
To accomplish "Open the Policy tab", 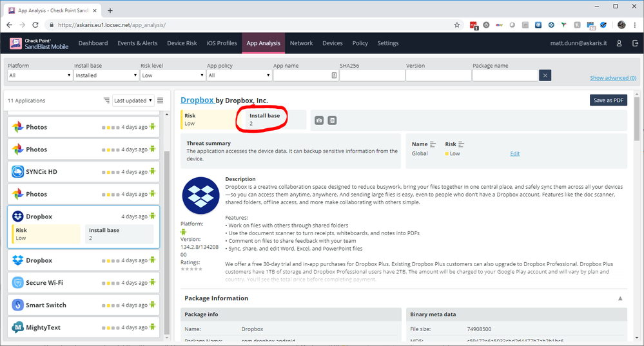I will 360,43.
